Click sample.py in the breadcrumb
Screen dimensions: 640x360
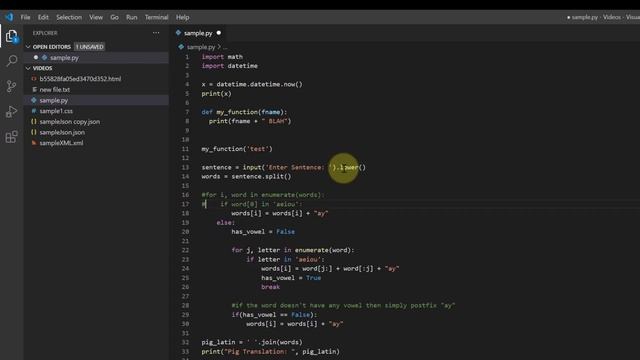[201, 47]
